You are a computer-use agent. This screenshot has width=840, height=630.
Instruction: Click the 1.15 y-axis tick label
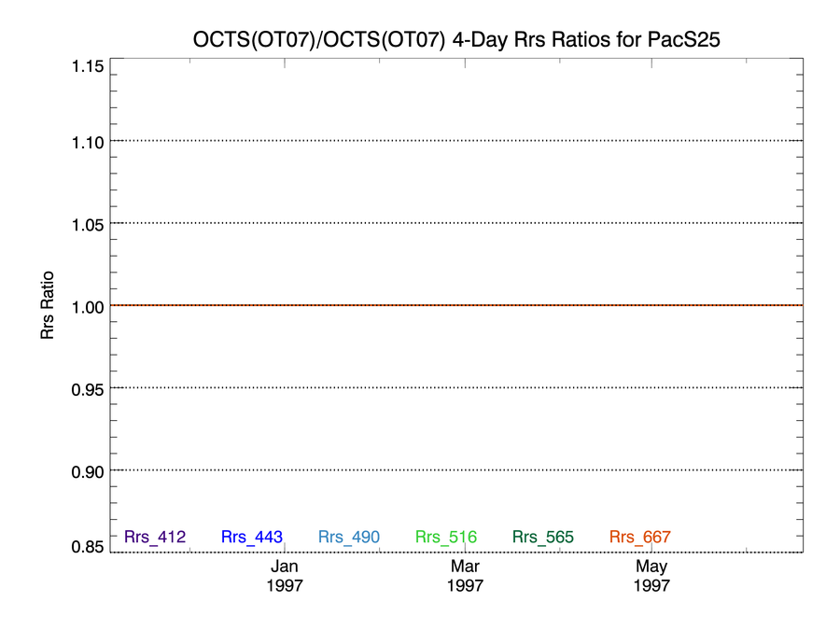pyautogui.click(x=88, y=66)
